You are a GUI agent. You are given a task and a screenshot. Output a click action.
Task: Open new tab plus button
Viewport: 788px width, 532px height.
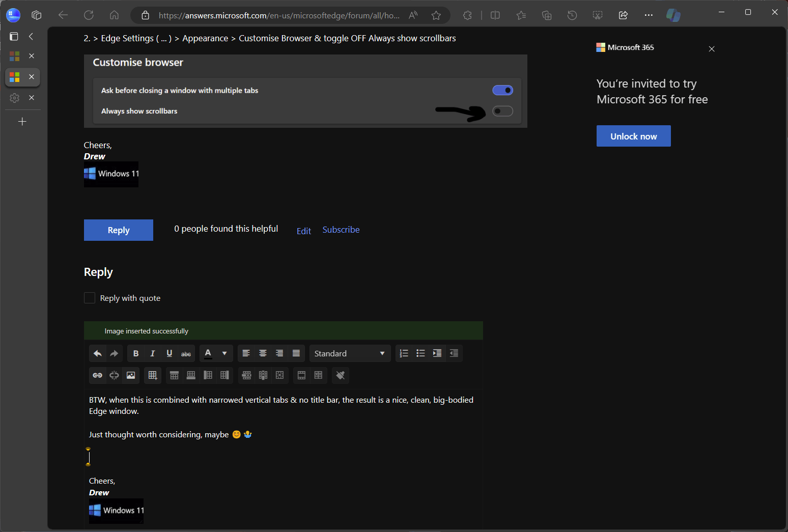click(x=22, y=121)
